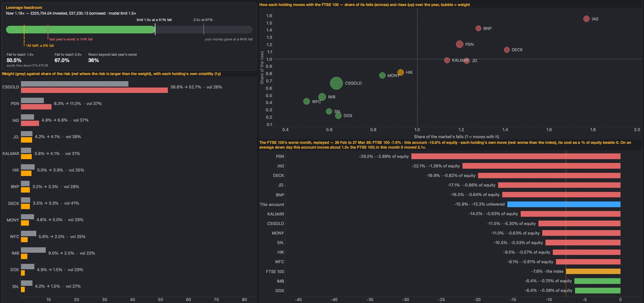Click the IAG bubble in the scatter chart
The image size is (644, 303).
pyautogui.click(x=586, y=19)
